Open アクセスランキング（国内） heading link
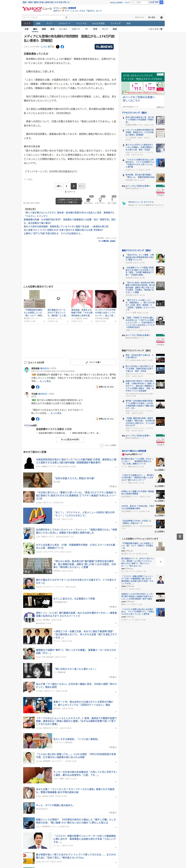Image resolution: width=186 pixels, height=868 pixels. pyautogui.click(x=134, y=113)
